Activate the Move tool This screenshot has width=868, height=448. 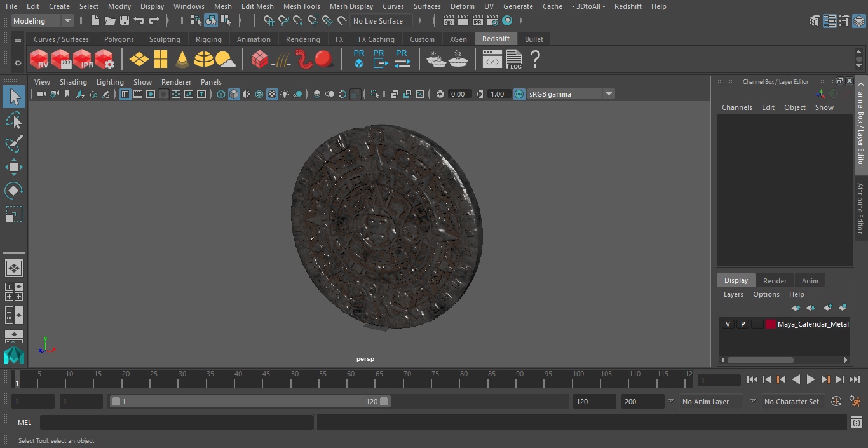point(13,167)
